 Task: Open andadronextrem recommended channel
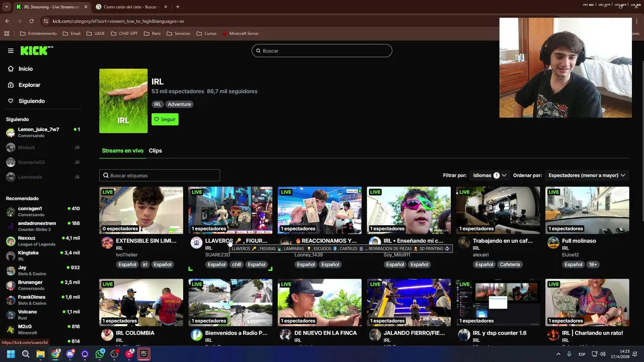(43, 226)
